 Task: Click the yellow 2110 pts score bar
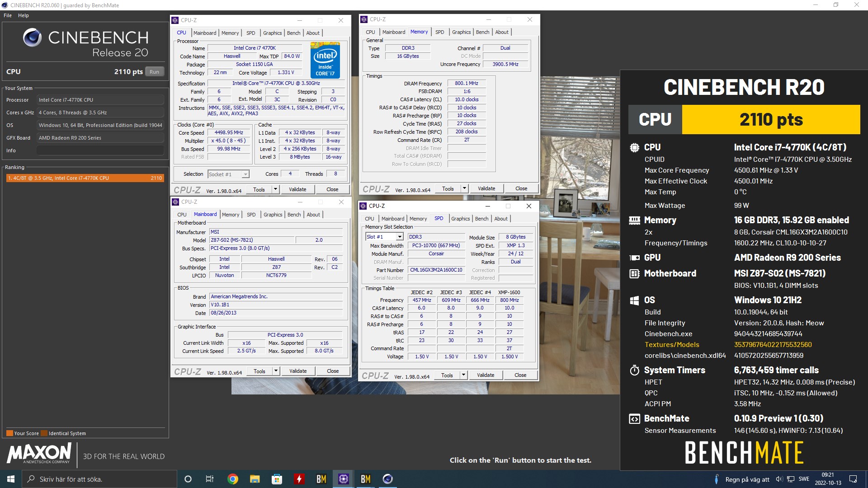[x=771, y=120]
